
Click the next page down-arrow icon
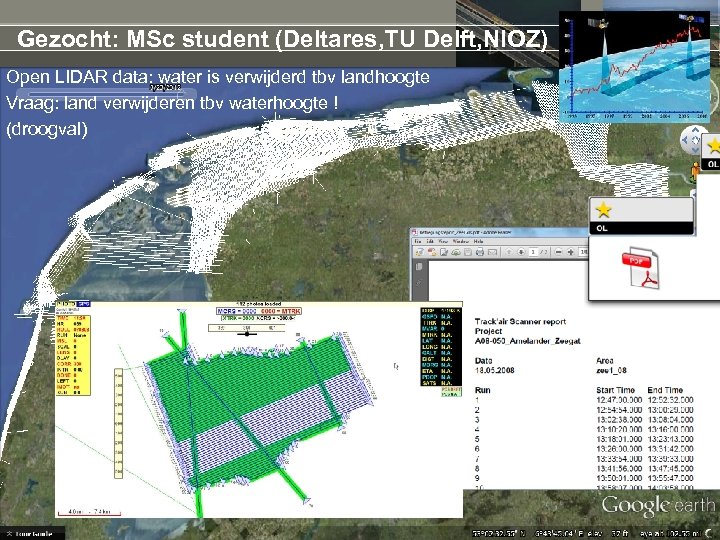pos(521,252)
